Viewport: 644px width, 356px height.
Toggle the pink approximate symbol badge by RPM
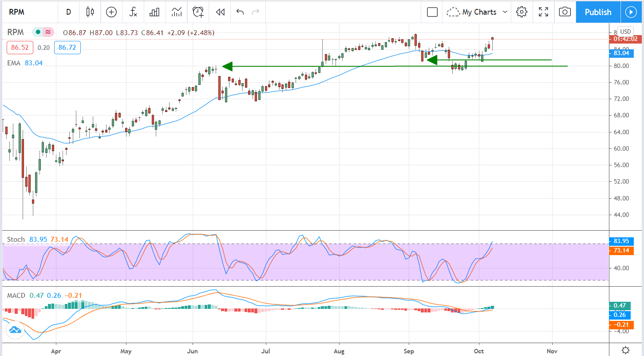pyautogui.click(x=48, y=32)
